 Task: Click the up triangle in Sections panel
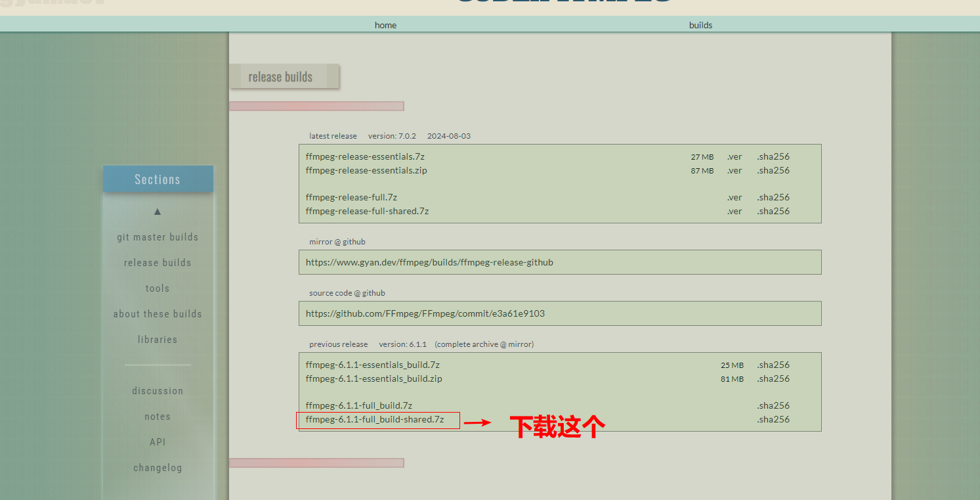pos(158,211)
